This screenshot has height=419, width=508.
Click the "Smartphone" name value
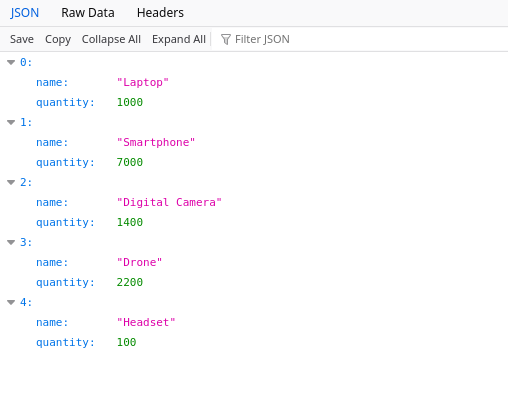156,142
